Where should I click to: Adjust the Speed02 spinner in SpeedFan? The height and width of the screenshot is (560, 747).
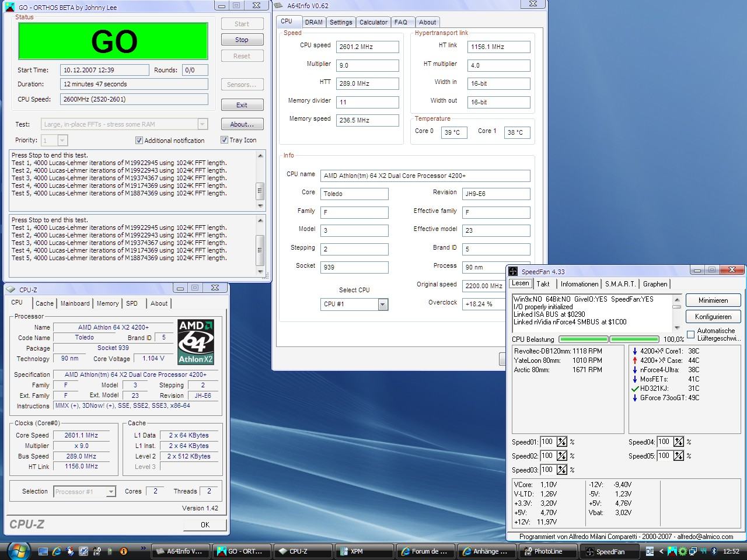[x=562, y=456]
